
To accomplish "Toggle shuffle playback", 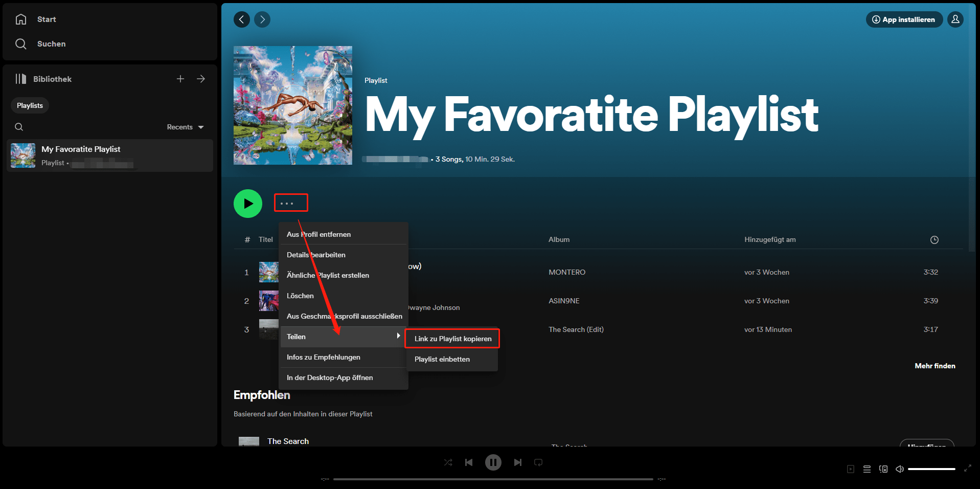I will tap(448, 462).
